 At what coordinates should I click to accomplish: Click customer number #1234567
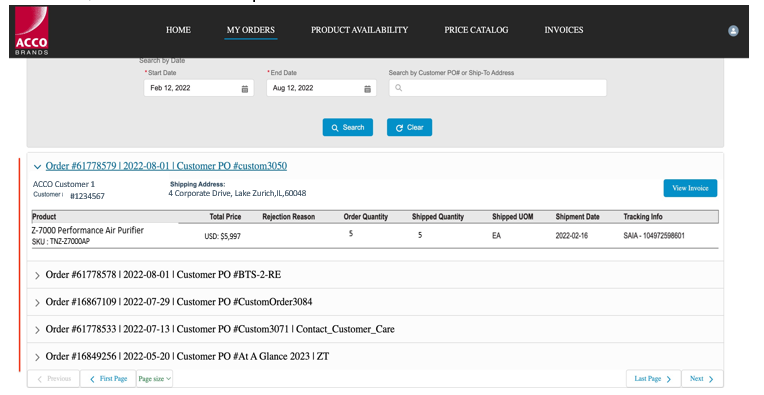(x=87, y=196)
